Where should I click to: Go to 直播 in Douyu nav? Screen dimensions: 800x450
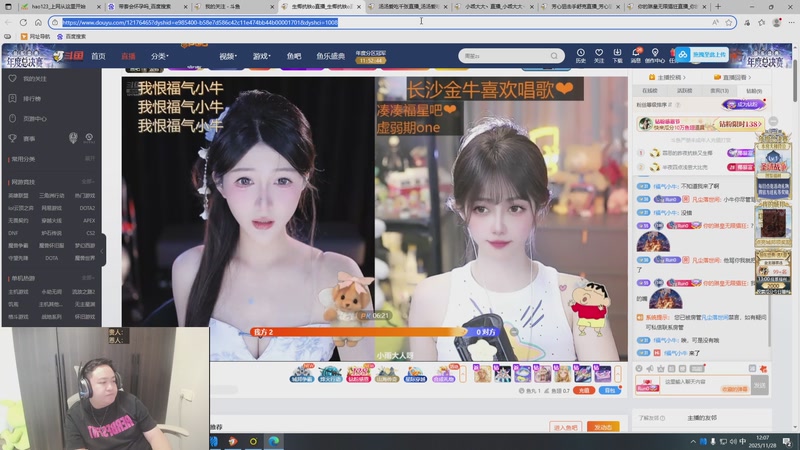point(128,56)
